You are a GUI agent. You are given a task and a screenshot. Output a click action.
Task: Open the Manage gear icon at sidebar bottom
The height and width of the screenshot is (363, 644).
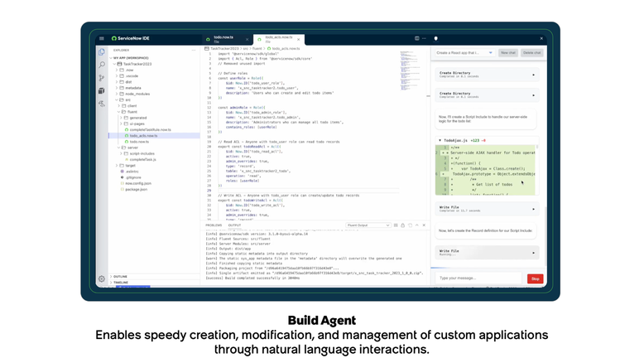(102, 278)
